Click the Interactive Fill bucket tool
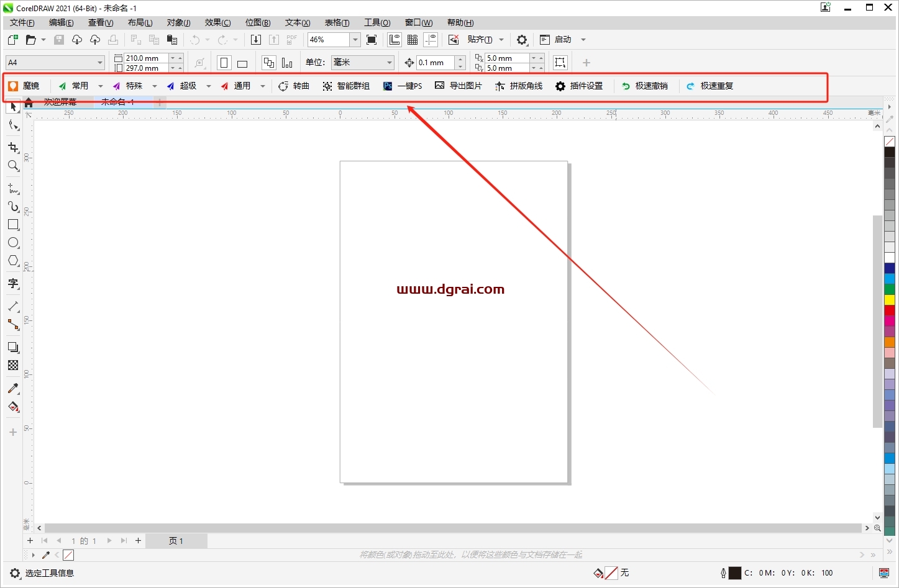This screenshot has height=588, width=899. click(x=13, y=407)
